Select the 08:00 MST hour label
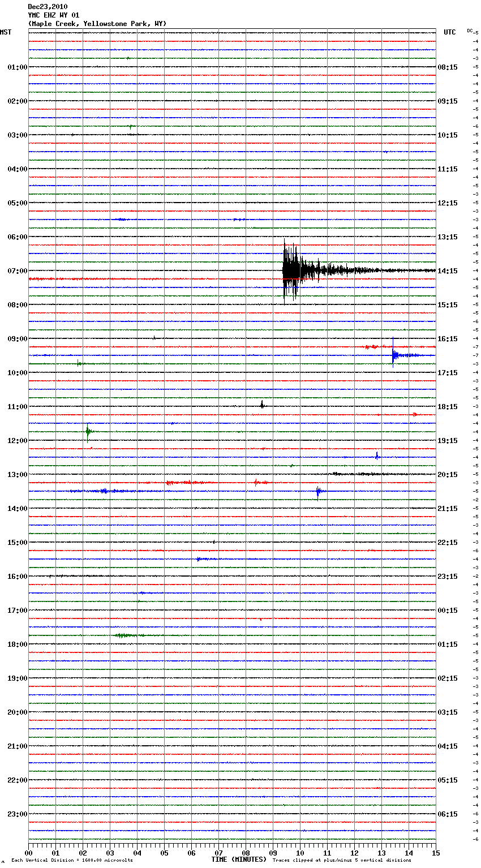 (17, 305)
